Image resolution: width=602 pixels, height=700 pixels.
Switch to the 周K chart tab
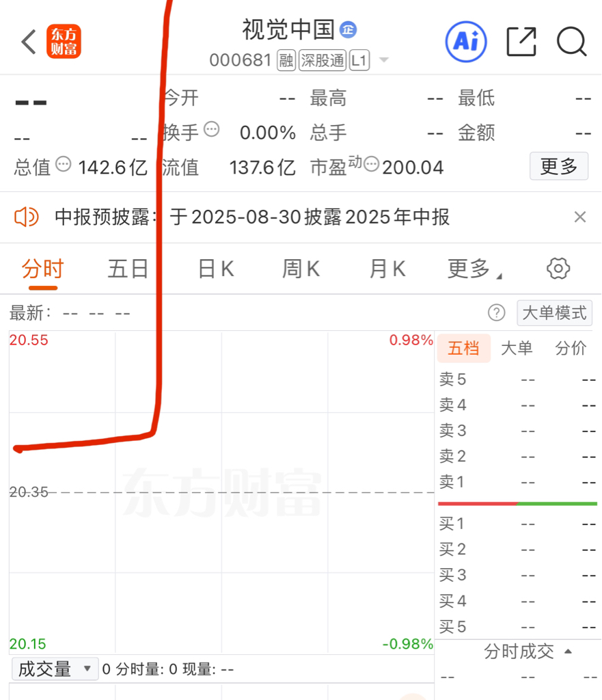pos(301,269)
